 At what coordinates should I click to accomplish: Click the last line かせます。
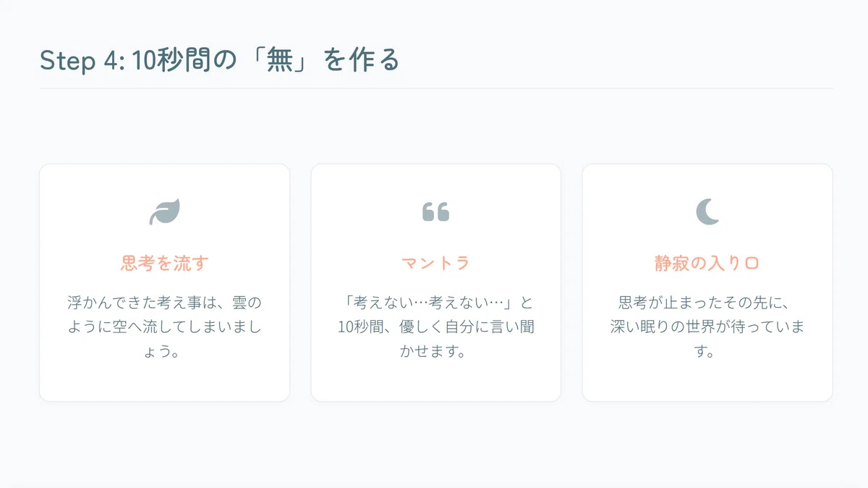435,353
